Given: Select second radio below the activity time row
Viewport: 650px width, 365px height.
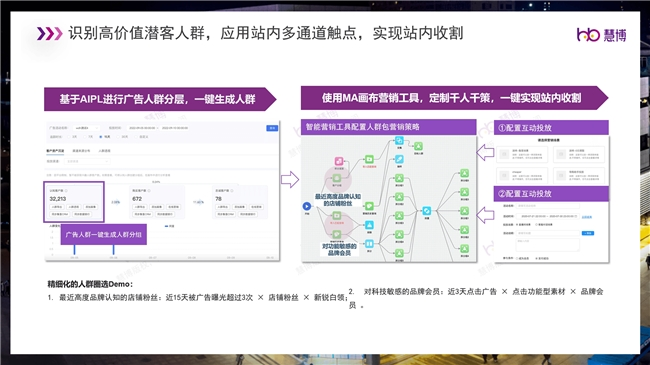Looking at the screenshot, I should 536,224.
